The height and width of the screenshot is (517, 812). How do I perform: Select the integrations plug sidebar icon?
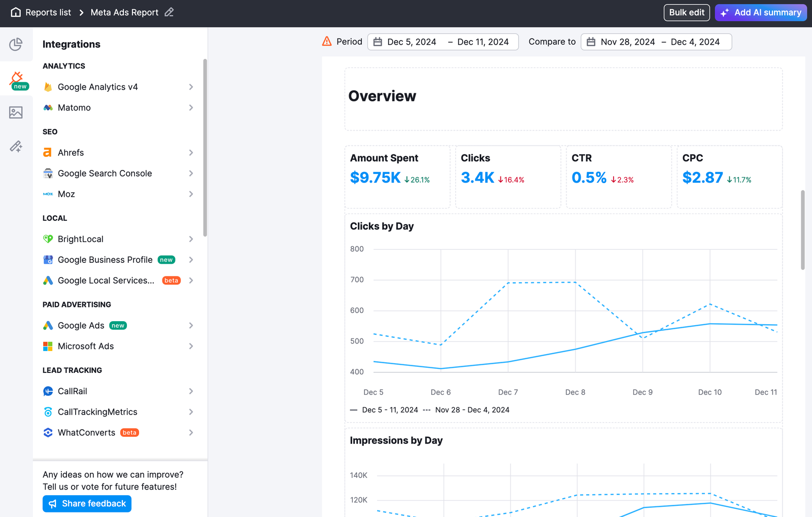[x=16, y=79]
